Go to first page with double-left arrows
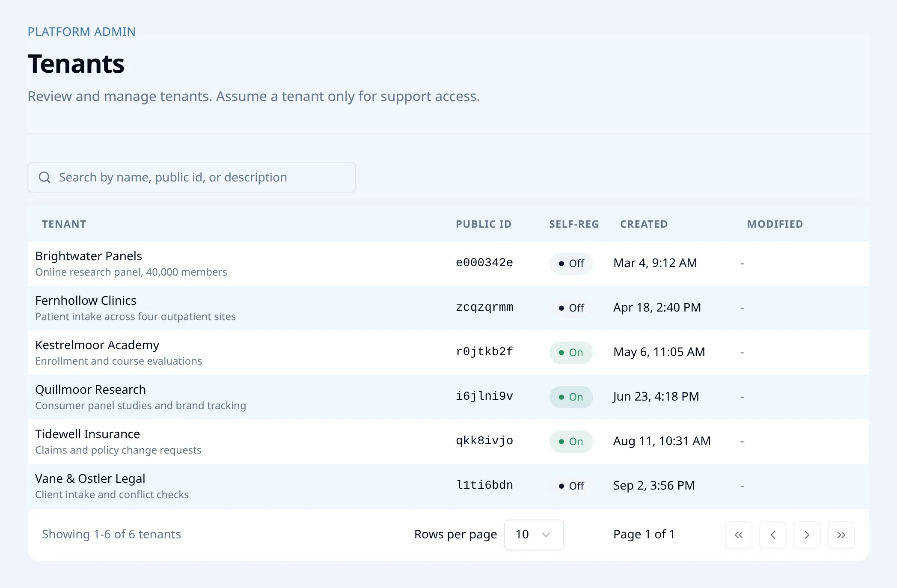This screenshot has width=897, height=588. (x=739, y=535)
